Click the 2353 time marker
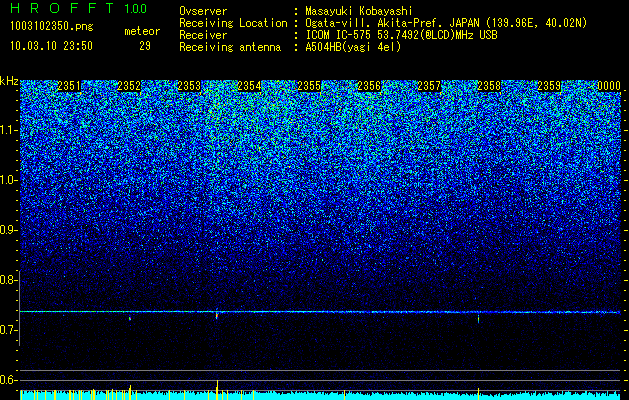 [189, 86]
